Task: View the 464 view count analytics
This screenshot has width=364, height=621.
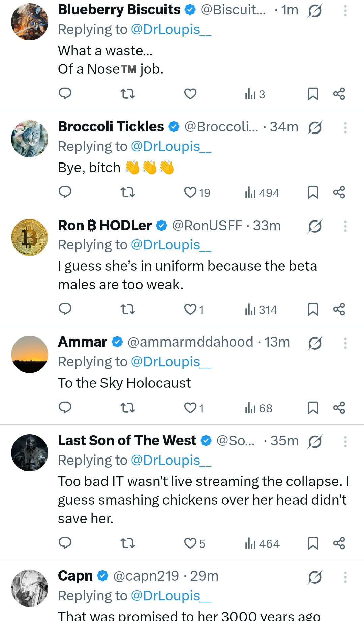Action: click(262, 543)
